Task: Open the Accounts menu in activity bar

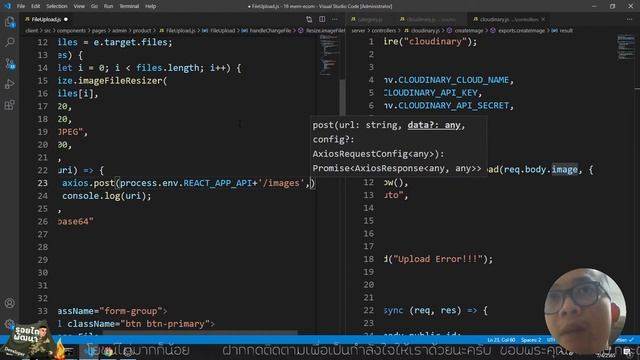Action: [10, 303]
